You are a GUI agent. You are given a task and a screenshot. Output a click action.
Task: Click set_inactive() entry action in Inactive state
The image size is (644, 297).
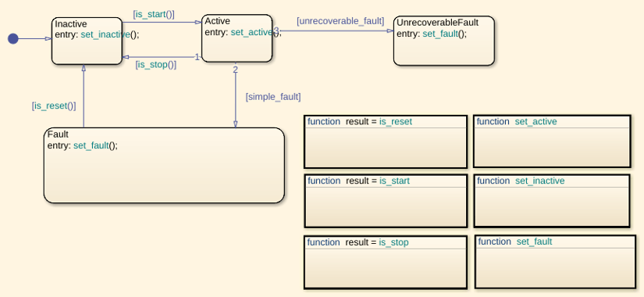coord(110,34)
